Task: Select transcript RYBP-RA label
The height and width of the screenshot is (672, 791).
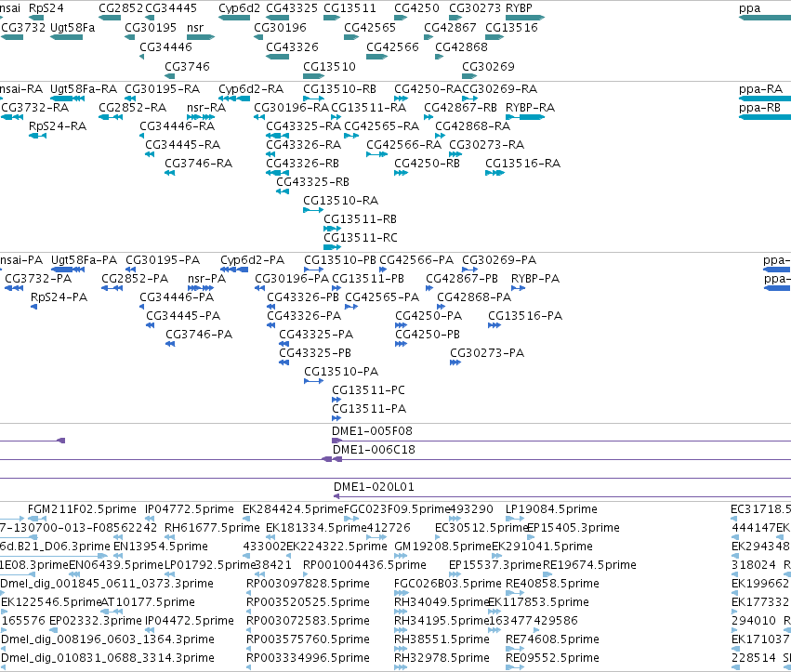Action: [530, 108]
